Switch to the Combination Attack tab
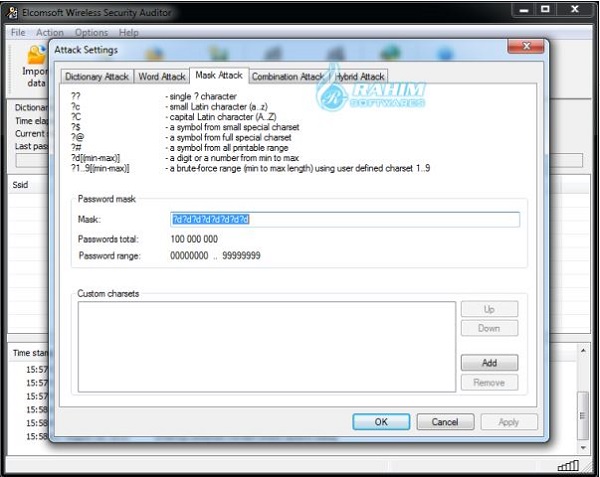600x477 pixels. (x=288, y=77)
